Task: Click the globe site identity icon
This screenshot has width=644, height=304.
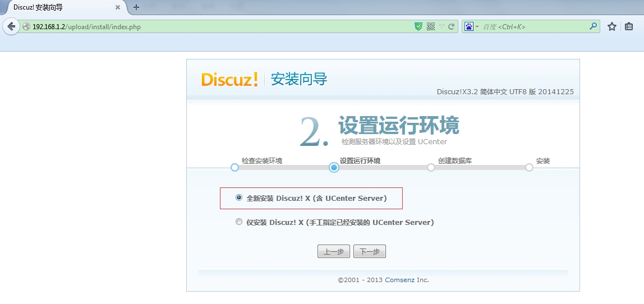Action: [x=27, y=27]
